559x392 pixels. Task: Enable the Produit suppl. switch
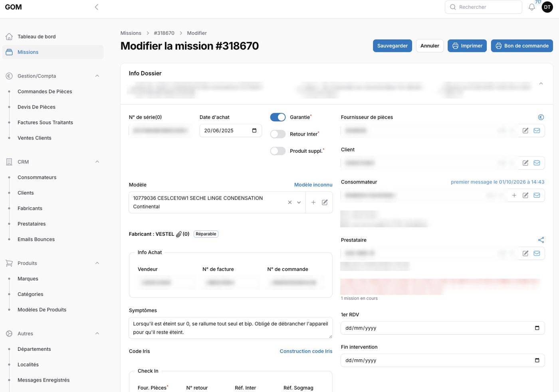coord(278,151)
